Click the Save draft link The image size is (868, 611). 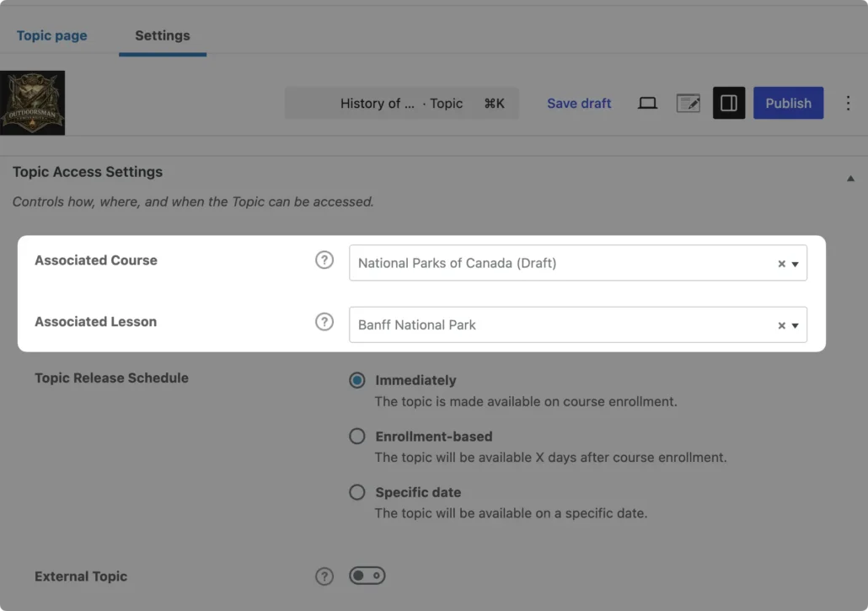pos(579,103)
